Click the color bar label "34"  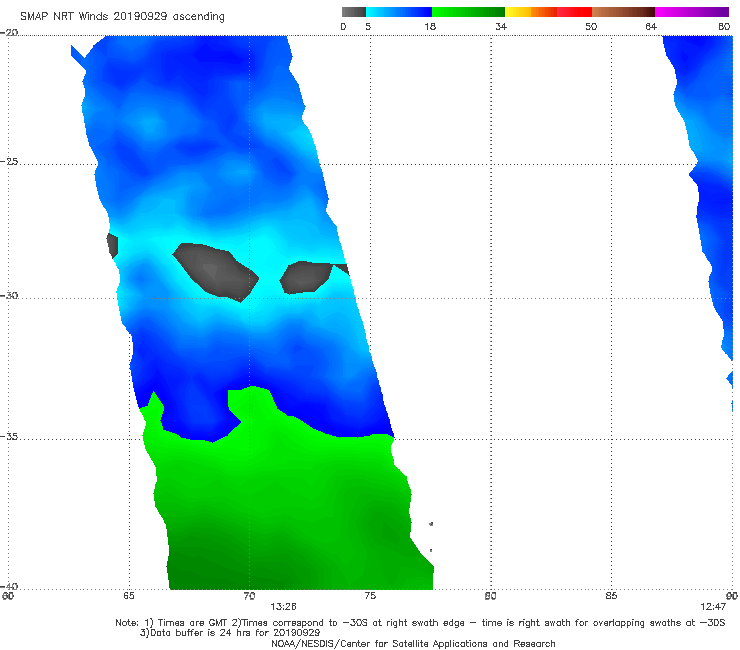coord(501,26)
